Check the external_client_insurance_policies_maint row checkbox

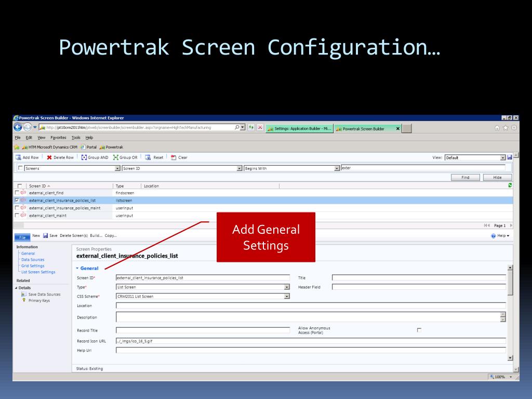pos(17,208)
